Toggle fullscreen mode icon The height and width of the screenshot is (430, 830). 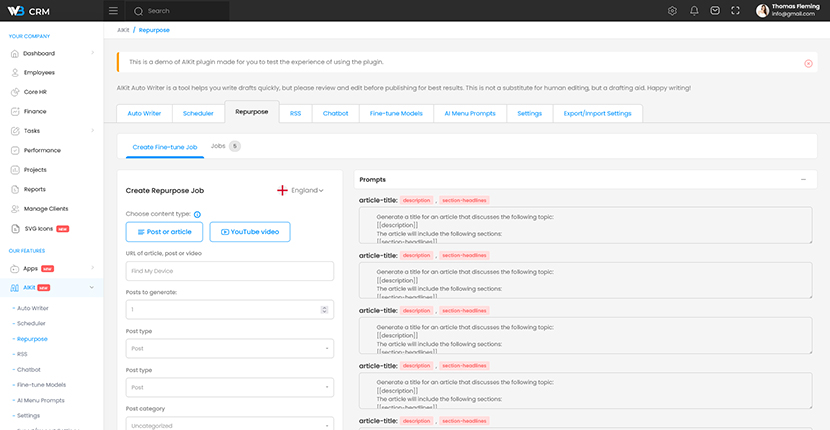click(x=735, y=11)
